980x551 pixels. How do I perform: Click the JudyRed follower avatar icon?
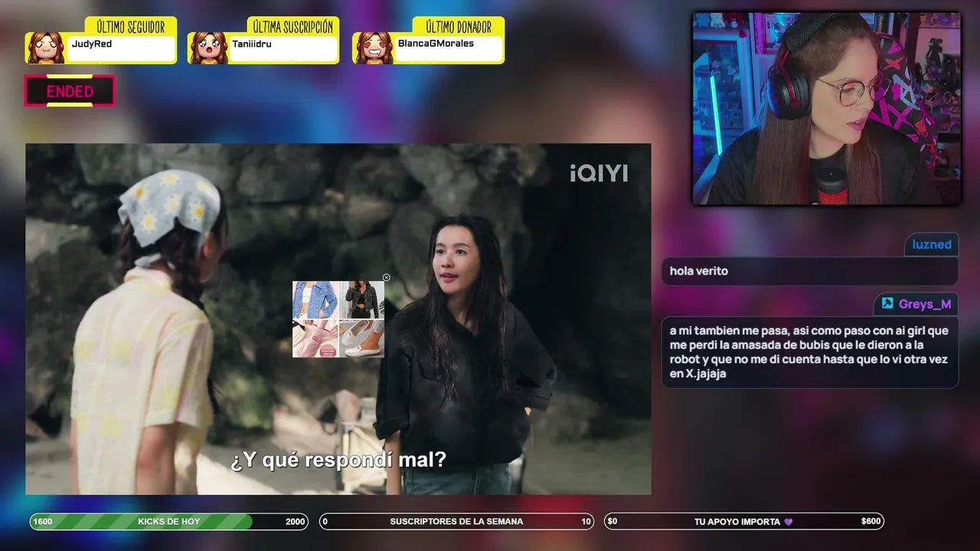pos(46,47)
